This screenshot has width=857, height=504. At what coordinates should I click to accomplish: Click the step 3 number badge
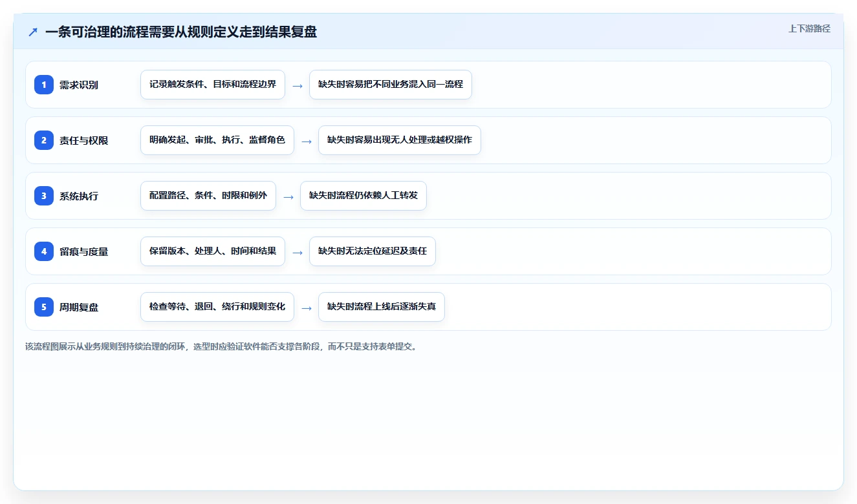click(44, 195)
